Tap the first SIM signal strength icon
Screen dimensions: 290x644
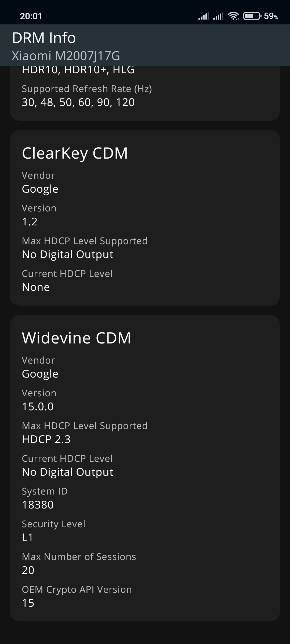pyautogui.click(x=204, y=16)
